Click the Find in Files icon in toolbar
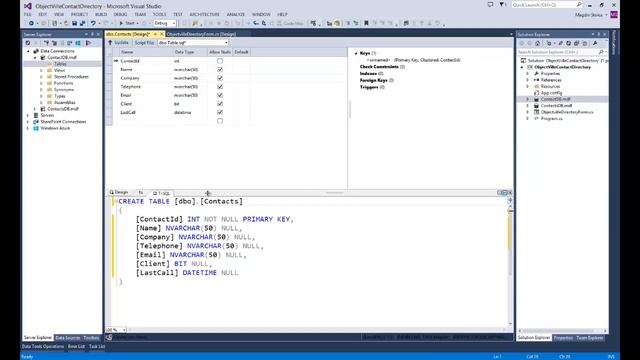Screen dimensions: 640x360 tap(195, 23)
